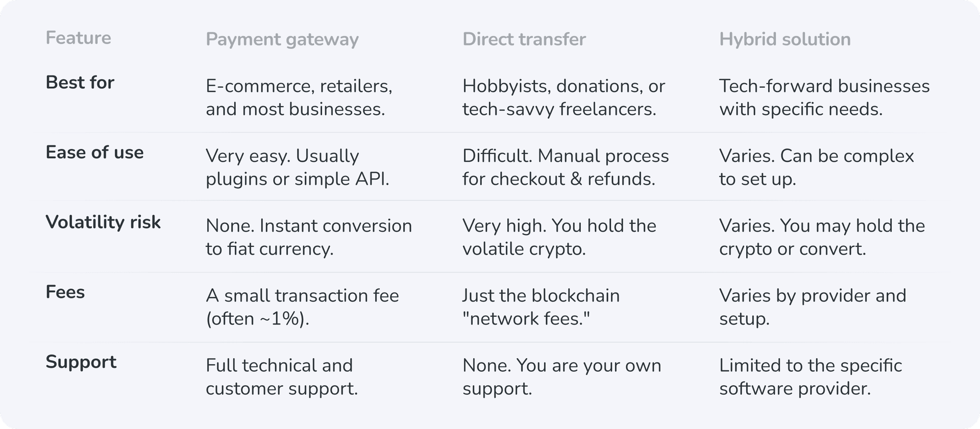This screenshot has width=980, height=429.
Task: Click the None instant conversion cell
Action: 308,237
